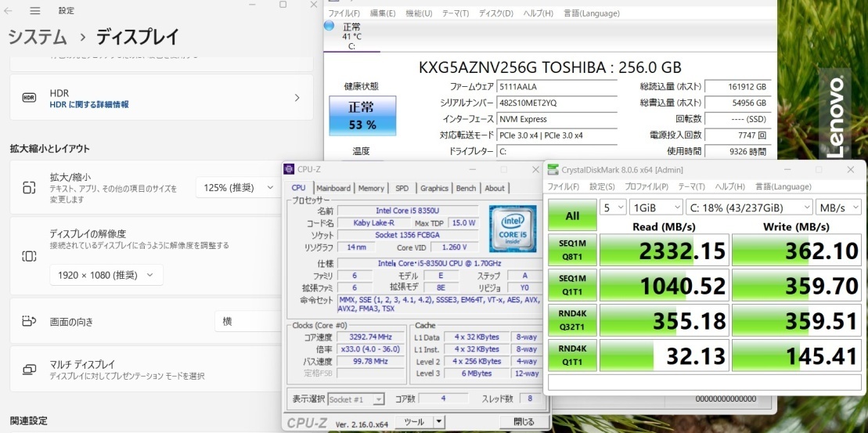Open プロファイル(P) menu in CrystalDiskMark

click(x=646, y=186)
